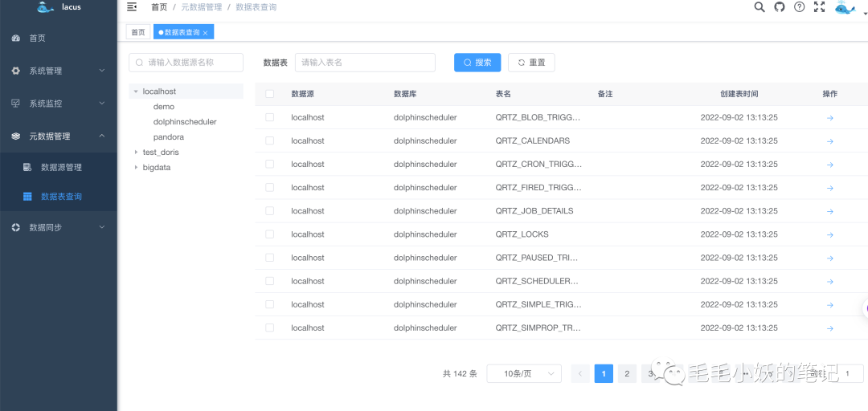Open details arrow for QRTZ_CALENDARS row
This screenshot has width=868, height=411.
coord(829,141)
